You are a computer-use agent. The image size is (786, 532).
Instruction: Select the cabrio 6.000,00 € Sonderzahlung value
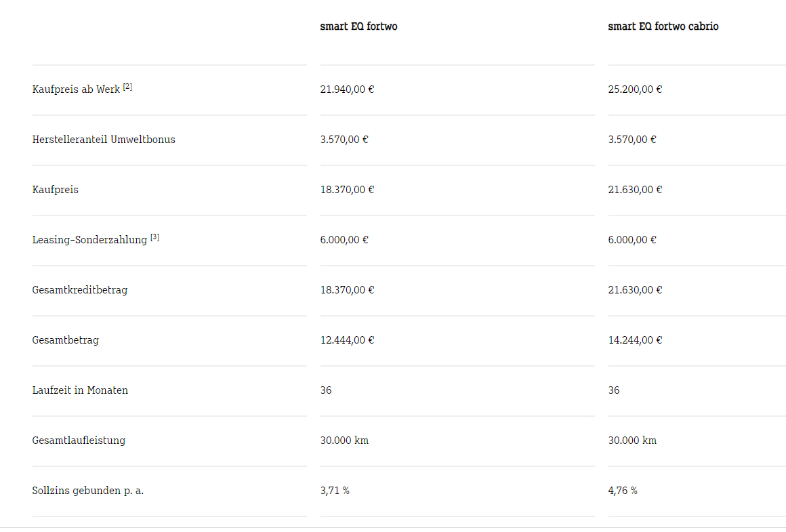pyautogui.click(x=632, y=240)
